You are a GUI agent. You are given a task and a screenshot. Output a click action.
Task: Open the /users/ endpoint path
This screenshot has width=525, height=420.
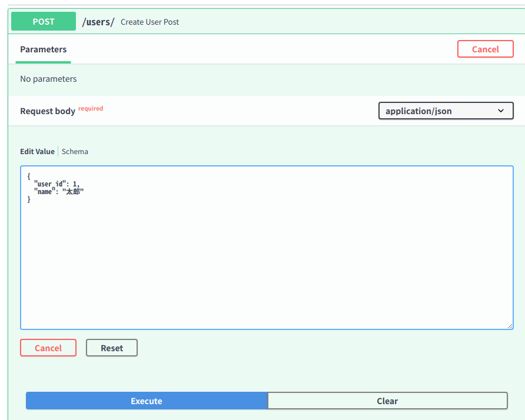pos(97,21)
